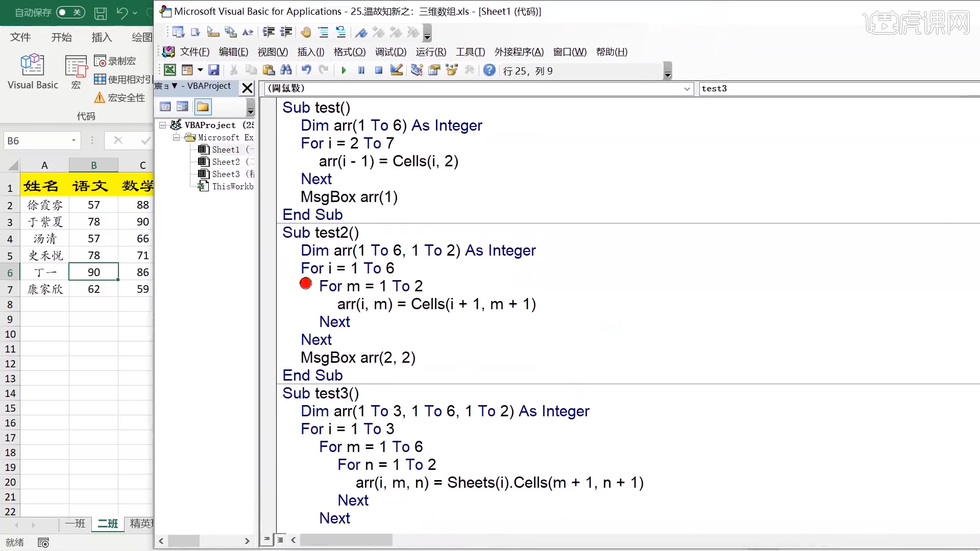Select Sheet2 in Project Explorer
The image size is (980, 551).
(x=226, y=162)
